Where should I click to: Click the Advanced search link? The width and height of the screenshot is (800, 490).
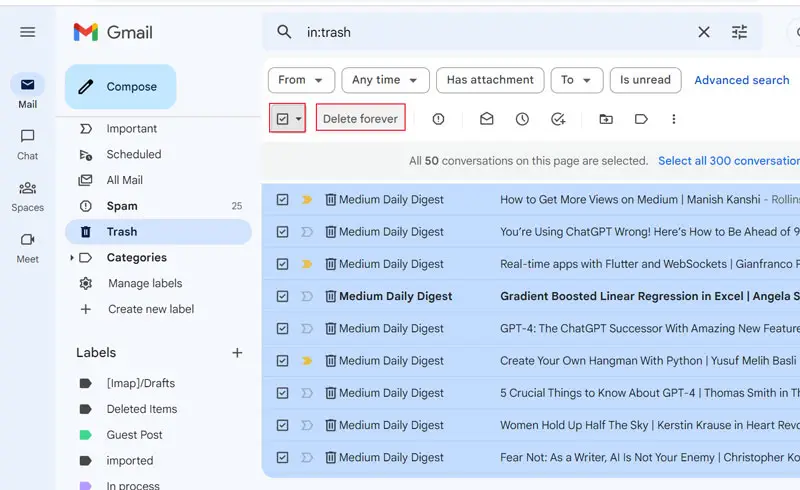pyautogui.click(x=741, y=80)
